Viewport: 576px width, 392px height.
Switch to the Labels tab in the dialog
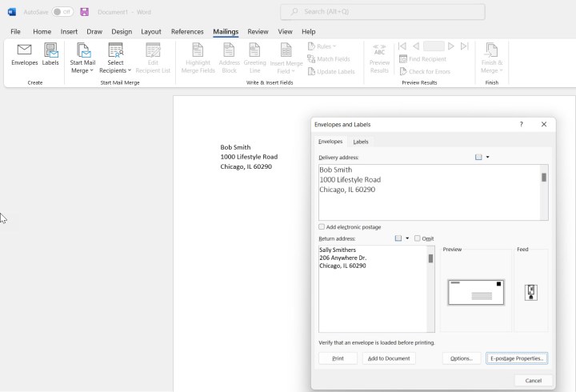pos(361,142)
